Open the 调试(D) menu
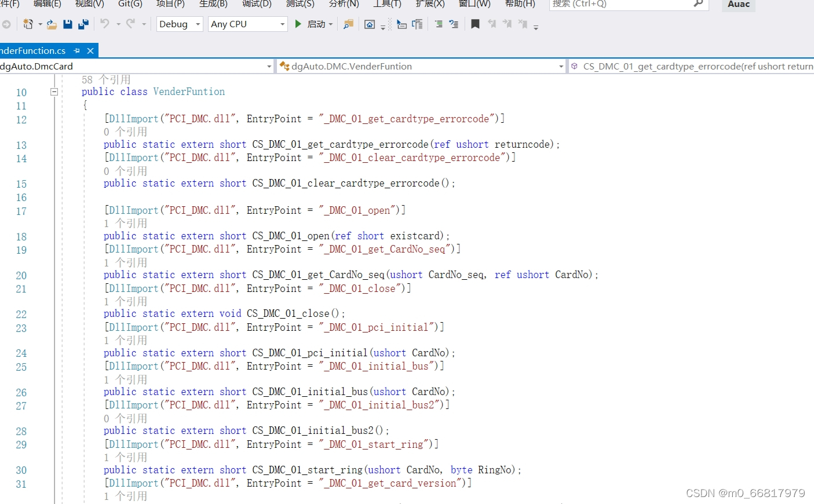Screen dimensions: 814x504 click(257, 3)
